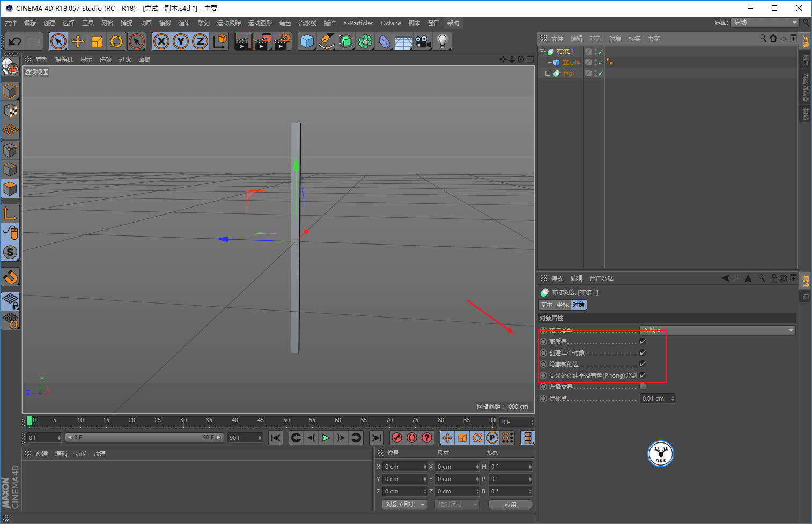Add a cube primitive

[307, 41]
